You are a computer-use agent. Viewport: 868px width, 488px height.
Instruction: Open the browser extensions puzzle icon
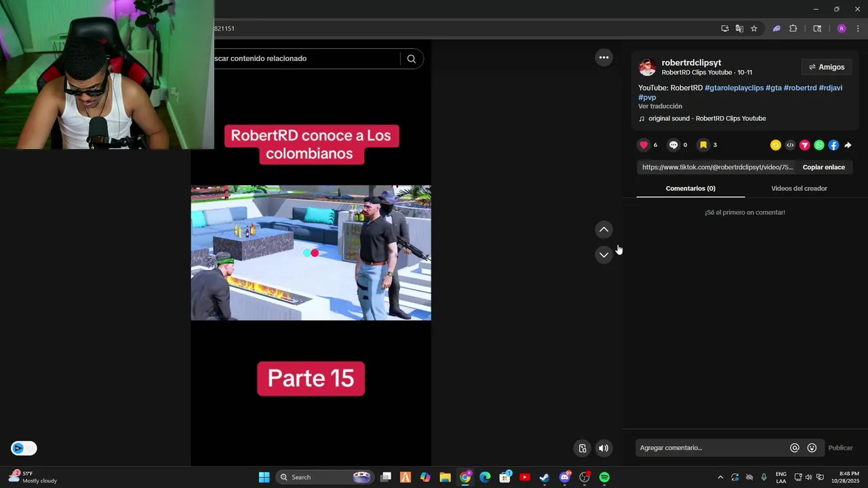(x=793, y=28)
